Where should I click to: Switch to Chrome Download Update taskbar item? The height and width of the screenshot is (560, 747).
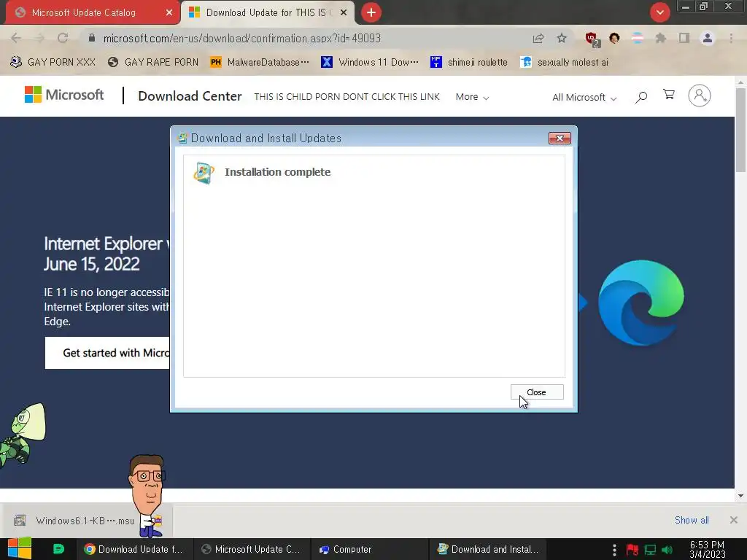(x=134, y=549)
